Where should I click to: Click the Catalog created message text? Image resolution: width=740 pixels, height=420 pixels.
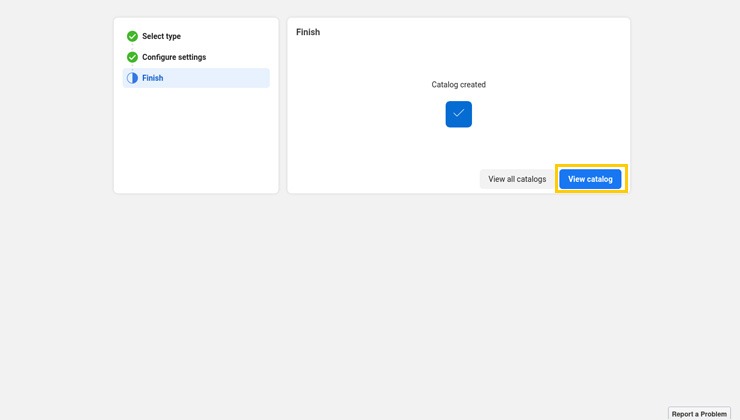(x=458, y=85)
